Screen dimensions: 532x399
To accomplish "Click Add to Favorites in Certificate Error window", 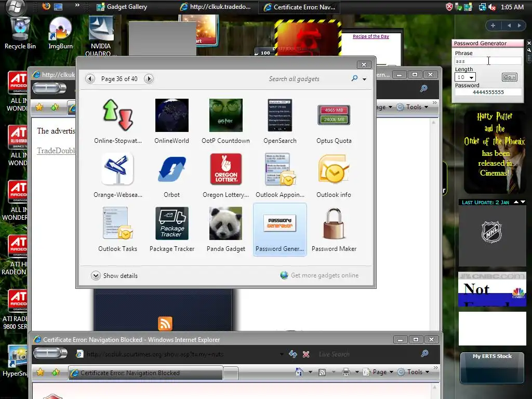I will click(55, 372).
